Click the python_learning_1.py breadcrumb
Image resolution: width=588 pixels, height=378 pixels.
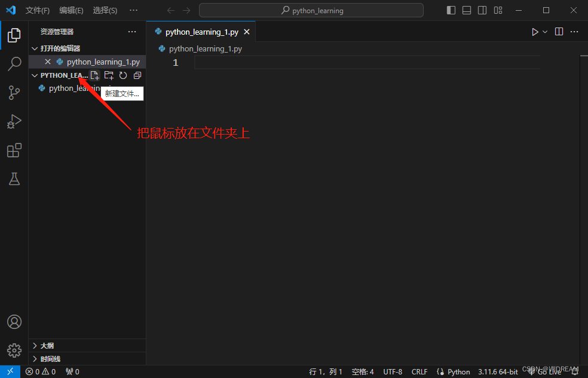205,49
